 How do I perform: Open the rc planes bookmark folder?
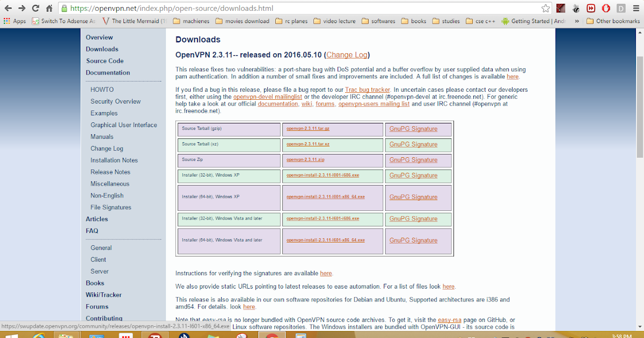[x=291, y=21]
